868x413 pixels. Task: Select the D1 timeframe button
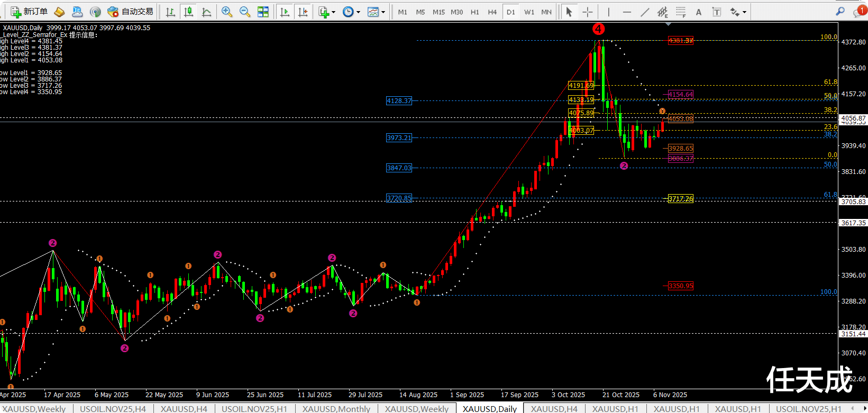tap(510, 12)
